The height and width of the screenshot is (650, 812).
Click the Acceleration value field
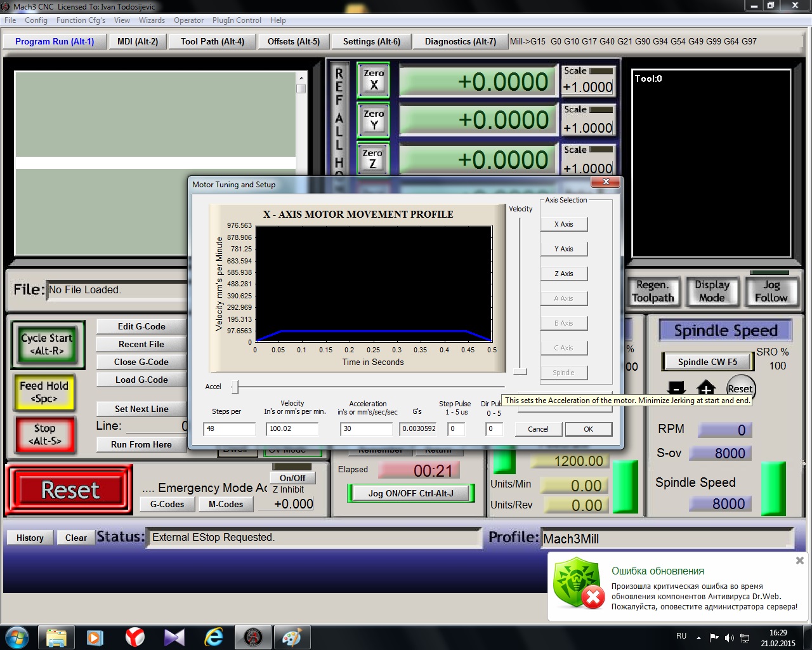tap(366, 429)
